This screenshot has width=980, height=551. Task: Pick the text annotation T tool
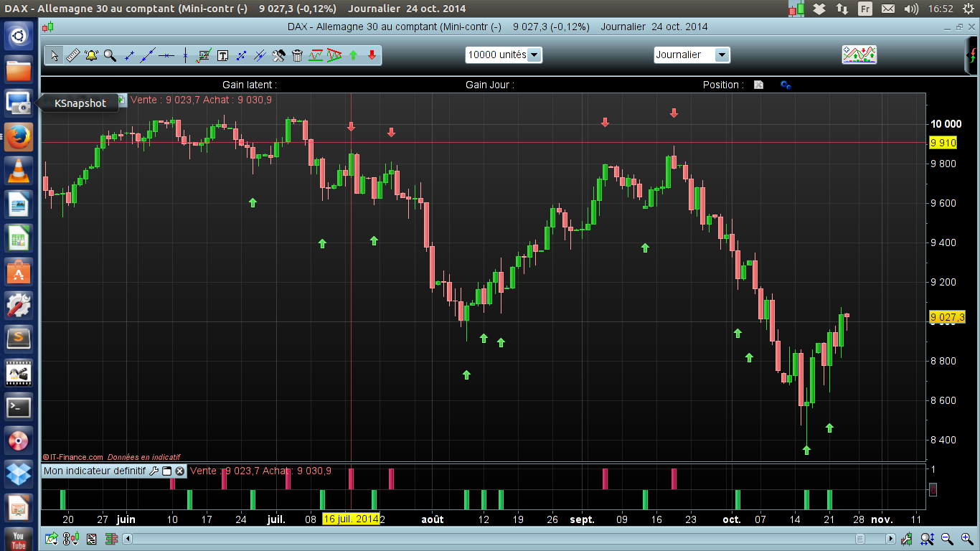222,55
